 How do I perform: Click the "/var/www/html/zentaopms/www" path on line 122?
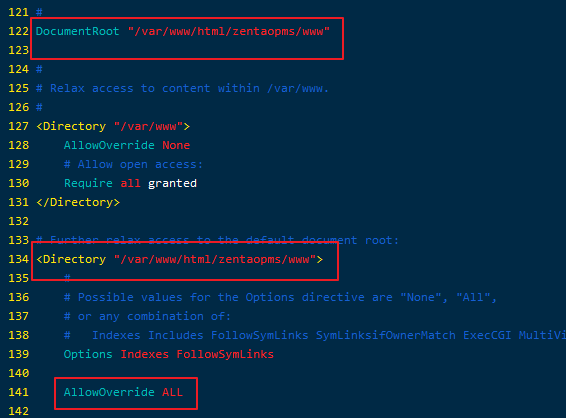coord(229,31)
